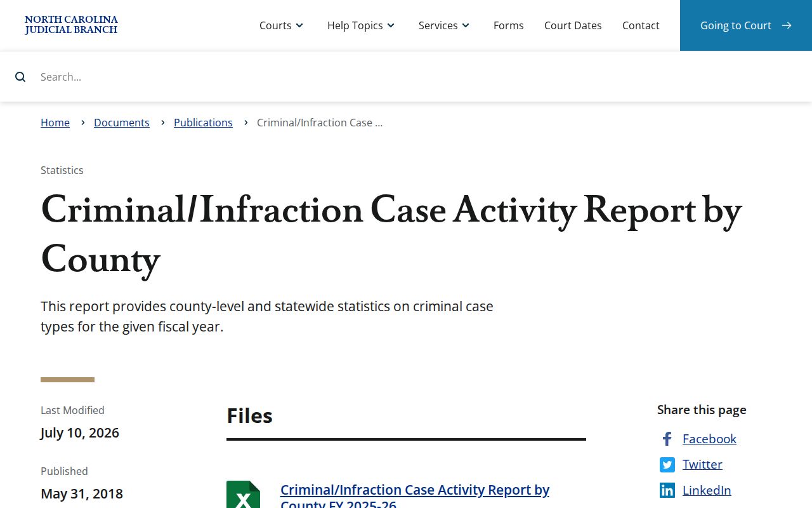
Task: Click the North Carolina Judicial Branch logo
Action: 71,25
